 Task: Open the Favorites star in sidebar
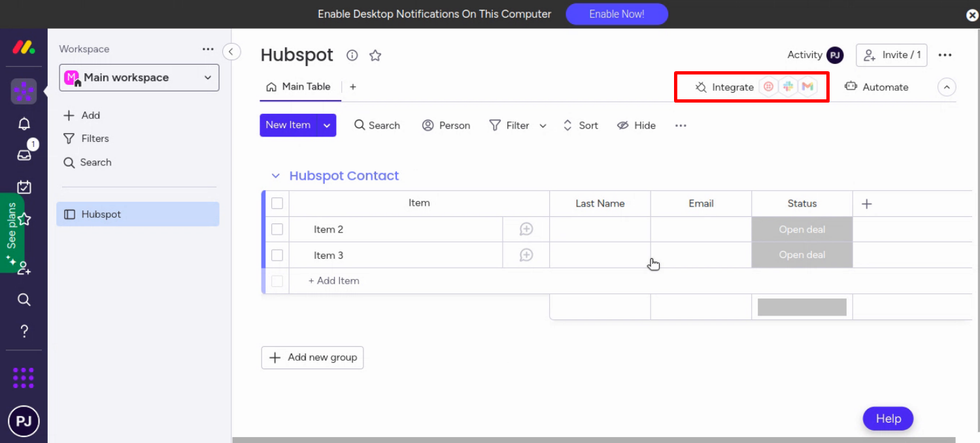pyautogui.click(x=25, y=219)
